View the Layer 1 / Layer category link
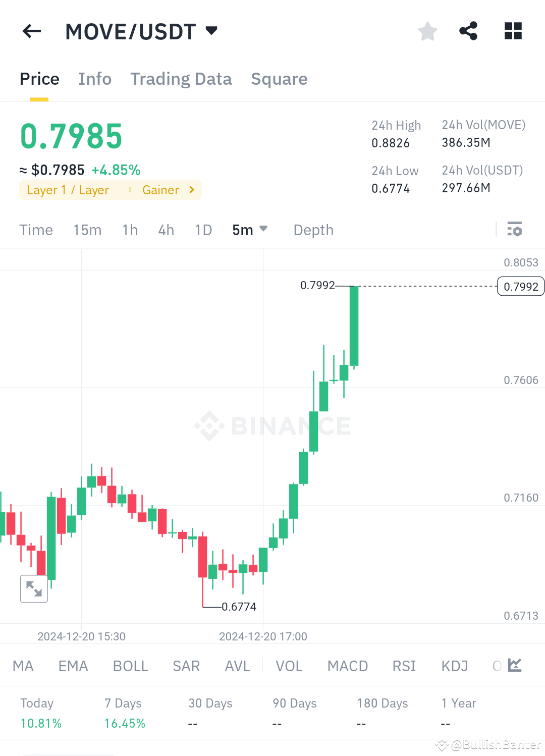Screen dimensions: 545x756 click(x=68, y=190)
